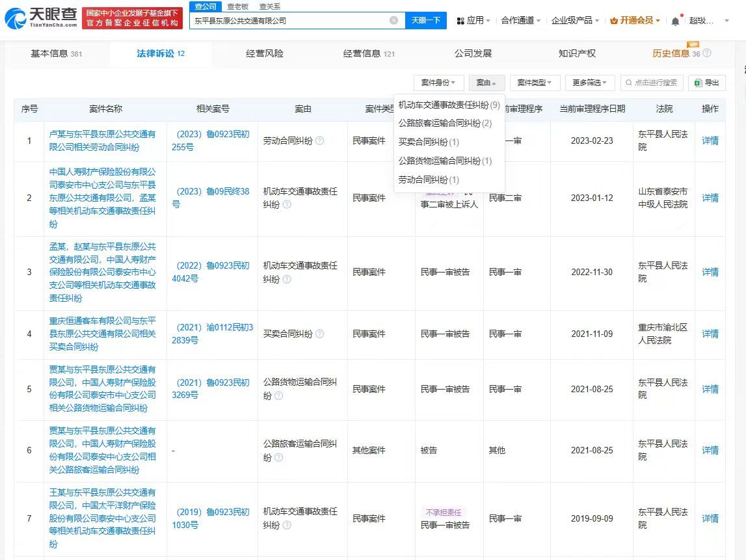
Task: Click the notification bell icon
Action: pyautogui.click(x=675, y=20)
